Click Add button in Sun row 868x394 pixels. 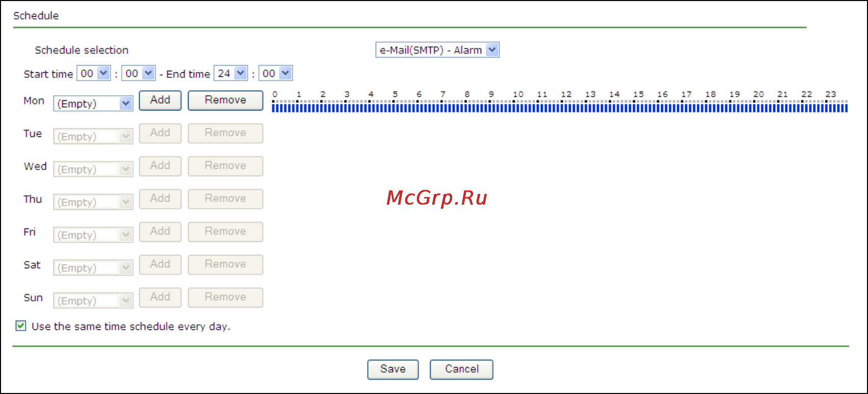click(160, 297)
